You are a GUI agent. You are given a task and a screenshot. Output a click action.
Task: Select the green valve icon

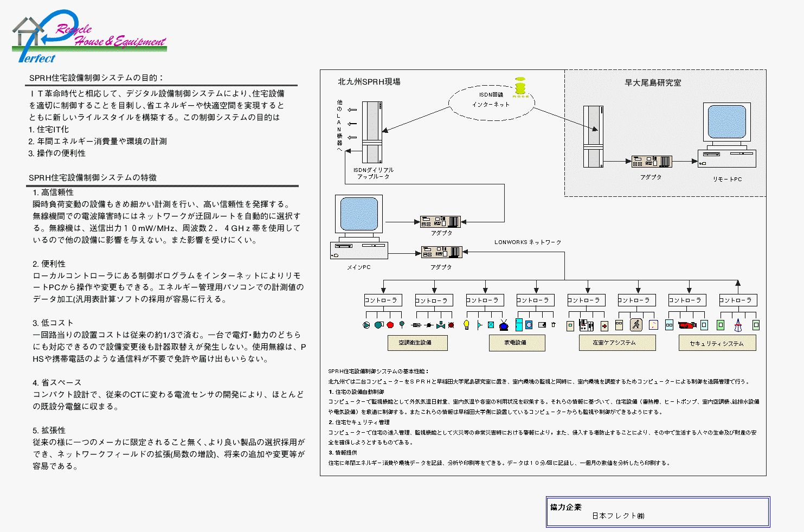point(441,325)
